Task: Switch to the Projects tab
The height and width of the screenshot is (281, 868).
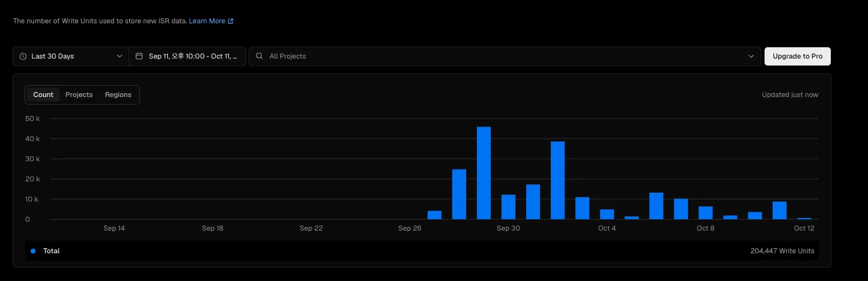Action: [79, 95]
